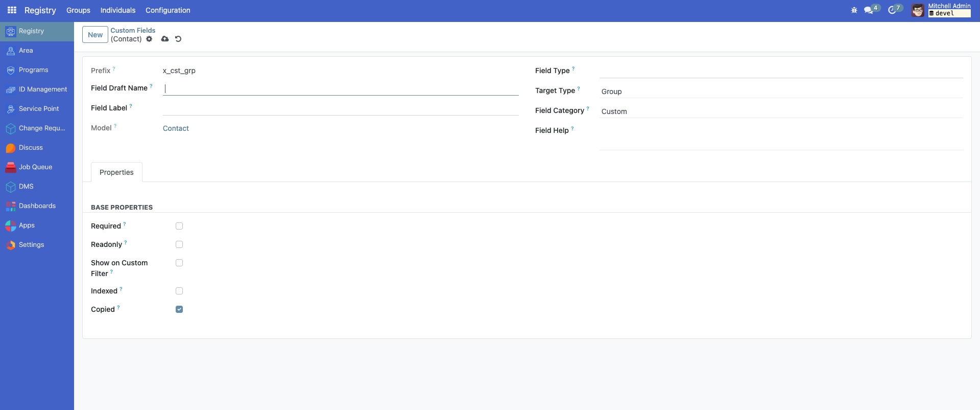This screenshot has height=410, width=980.
Task: Click the Service Point sidebar icon
Action: (11, 109)
